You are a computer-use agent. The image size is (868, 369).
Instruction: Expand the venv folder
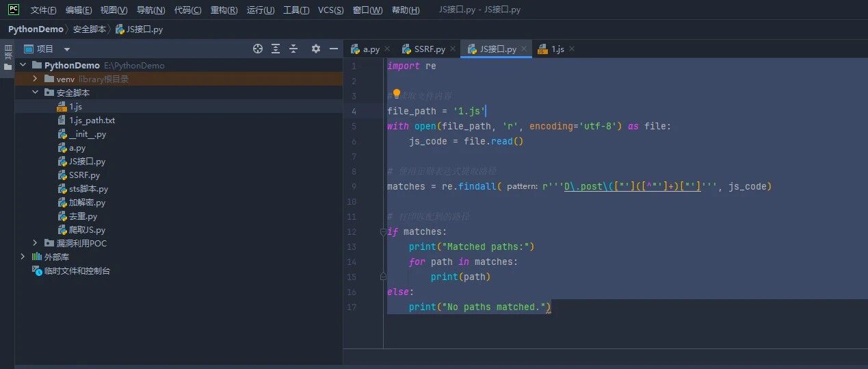click(35, 79)
